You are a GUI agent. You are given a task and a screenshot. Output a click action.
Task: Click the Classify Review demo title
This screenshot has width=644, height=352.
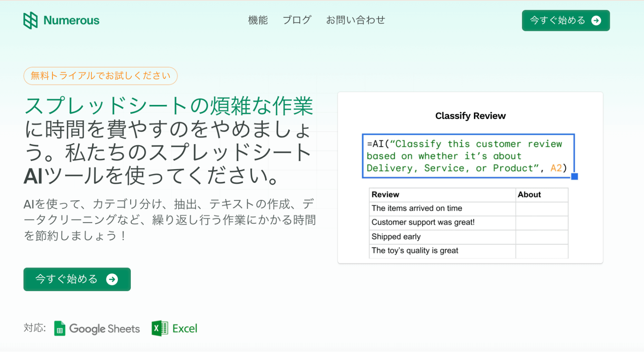[x=470, y=116]
